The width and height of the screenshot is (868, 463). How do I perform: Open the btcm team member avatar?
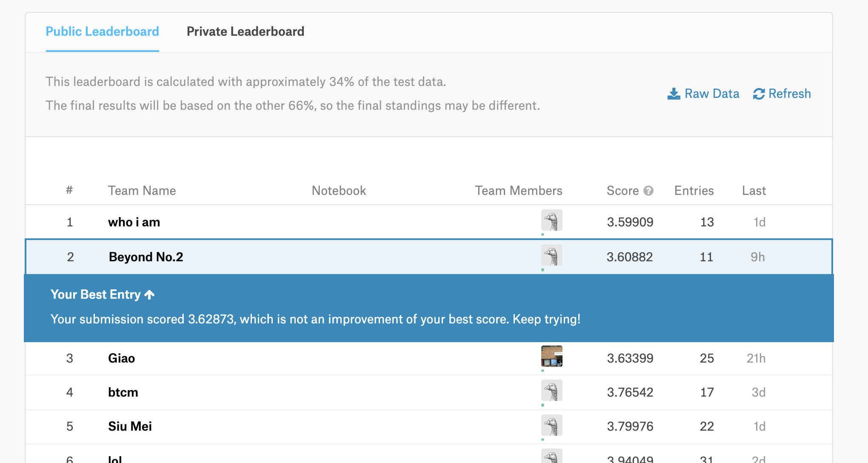tap(551, 391)
